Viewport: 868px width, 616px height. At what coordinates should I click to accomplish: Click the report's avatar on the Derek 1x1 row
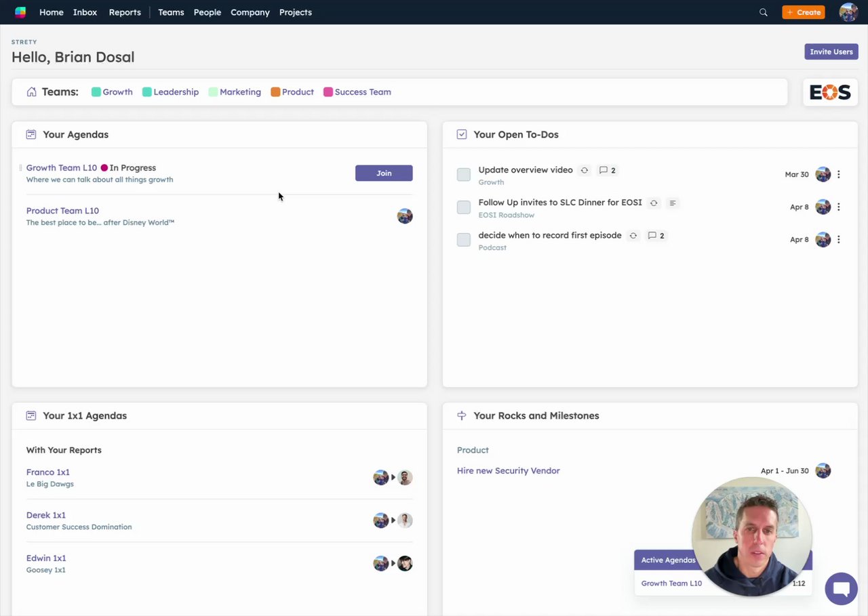405,520
